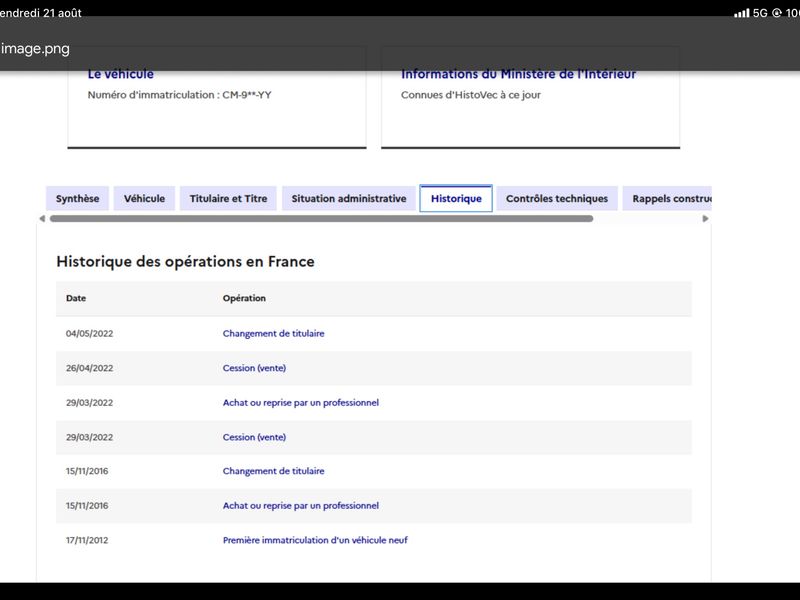Click Historique des opérations en France heading
The width and height of the screenshot is (800, 600).
pos(185,262)
